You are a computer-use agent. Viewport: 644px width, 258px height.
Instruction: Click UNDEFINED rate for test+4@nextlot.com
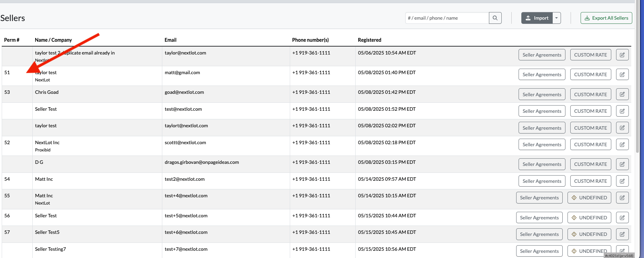tap(589, 198)
